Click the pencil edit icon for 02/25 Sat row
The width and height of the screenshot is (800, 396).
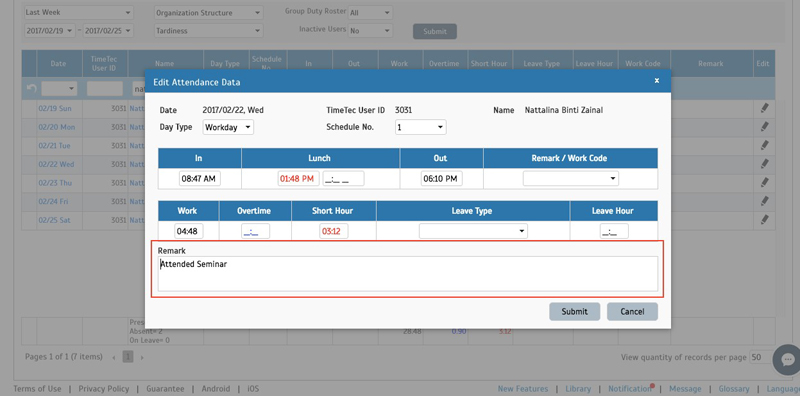[x=764, y=219]
